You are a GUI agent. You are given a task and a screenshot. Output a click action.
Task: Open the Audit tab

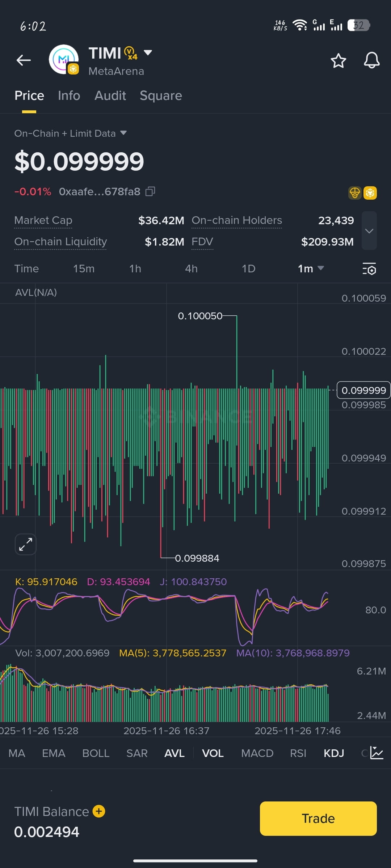(110, 95)
